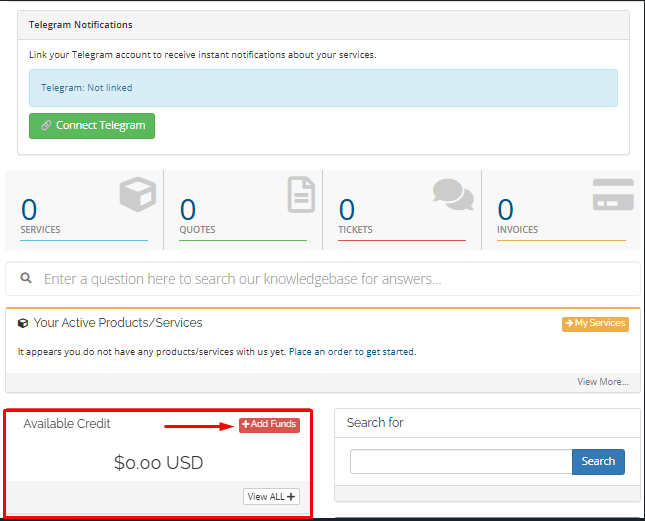Click into the knowledgebase question search field
The image size is (645, 521).
point(330,279)
